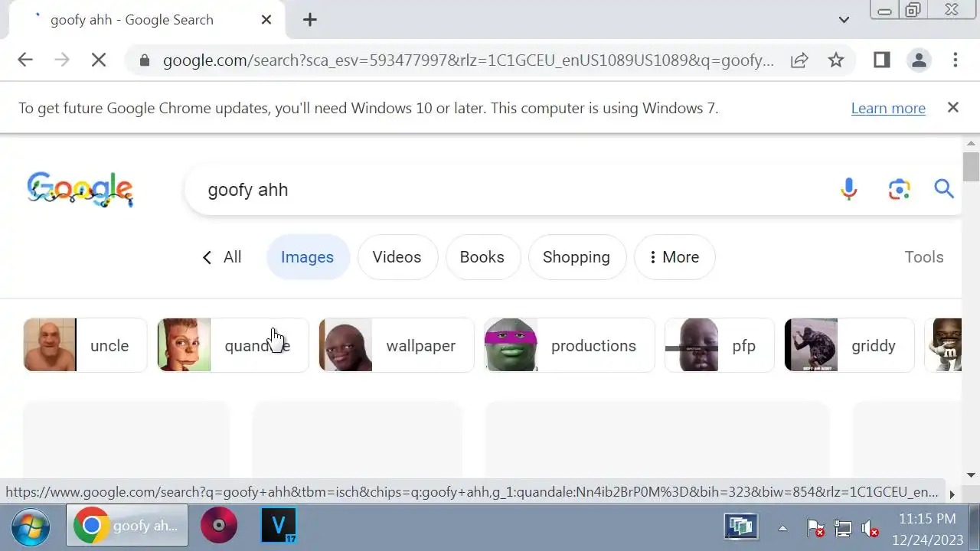Filter images by pfp chip
The width and height of the screenshot is (980, 551).
pos(720,345)
